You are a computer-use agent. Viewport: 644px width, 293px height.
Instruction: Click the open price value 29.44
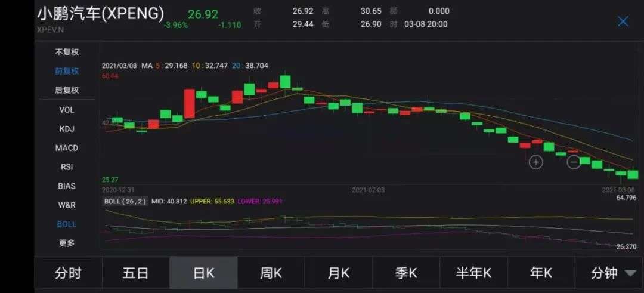click(x=303, y=24)
